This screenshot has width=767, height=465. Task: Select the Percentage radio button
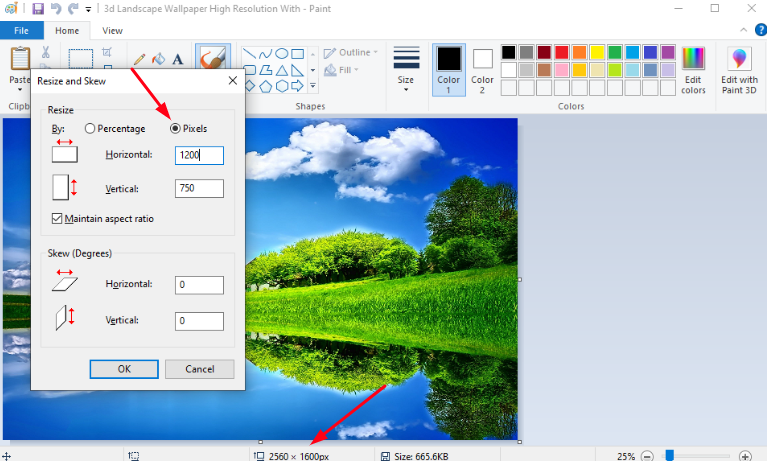click(x=91, y=129)
